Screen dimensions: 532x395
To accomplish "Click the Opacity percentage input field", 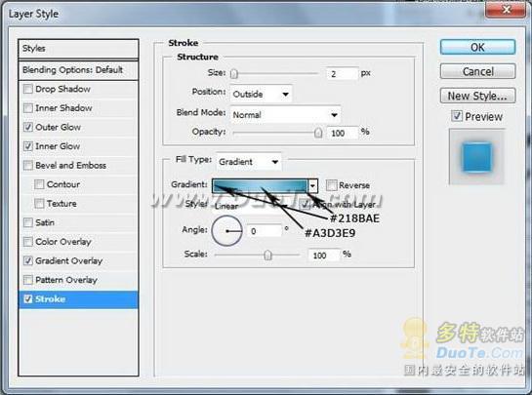I will click(x=342, y=133).
